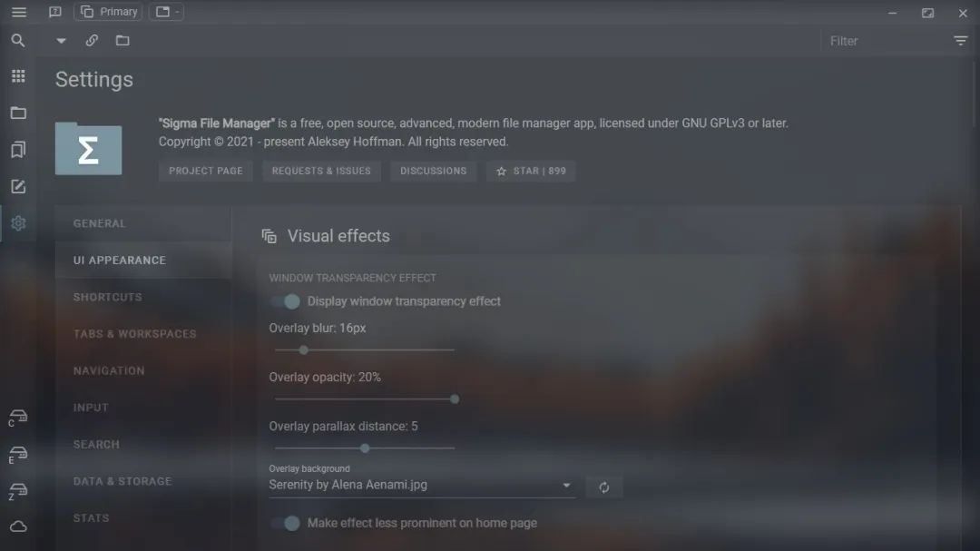The image size is (980, 551).
Task: Click the Settings page title
Action: point(94,80)
